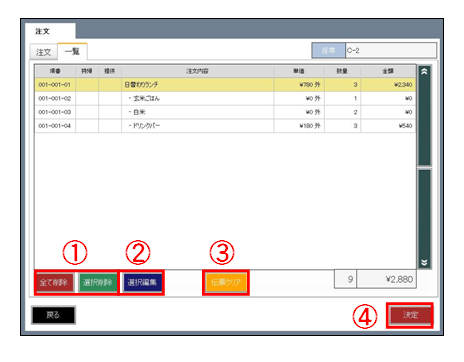Click the total amount box ¥2,880
The width and height of the screenshot is (464, 362).
point(386,279)
